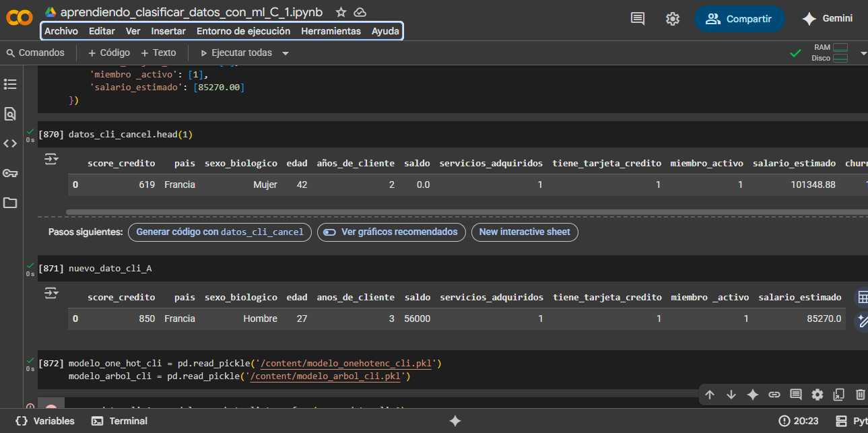868x433 pixels.
Task: Open the Terminal in the bottom bar
Action: 119,421
